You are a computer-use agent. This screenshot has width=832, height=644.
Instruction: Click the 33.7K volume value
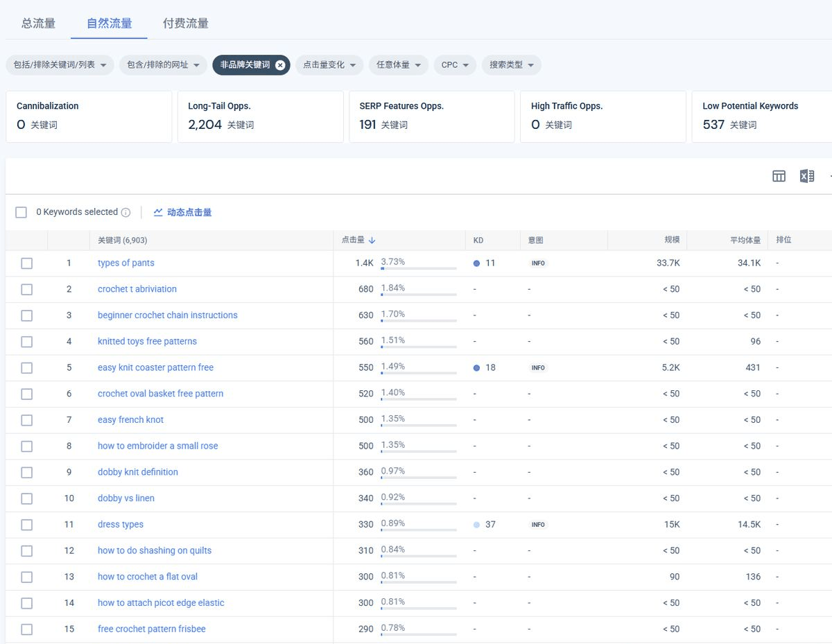point(668,263)
